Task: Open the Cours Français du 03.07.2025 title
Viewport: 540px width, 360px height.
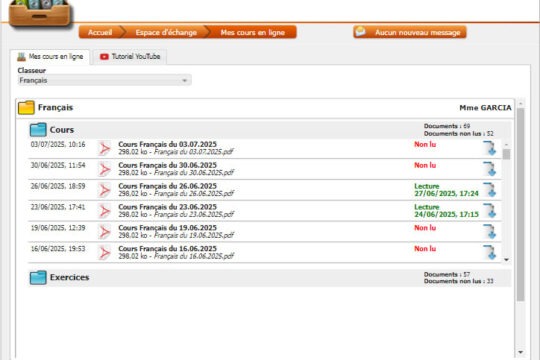Action: click(167, 144)
